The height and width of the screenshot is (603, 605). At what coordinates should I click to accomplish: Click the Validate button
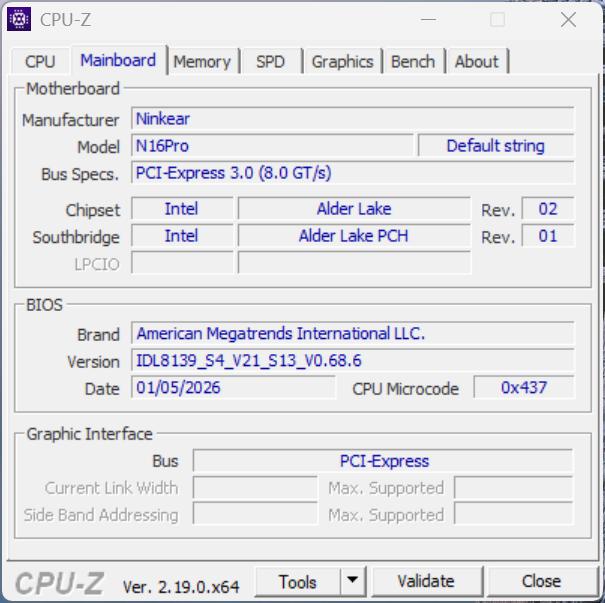click(x=426, y=582)
